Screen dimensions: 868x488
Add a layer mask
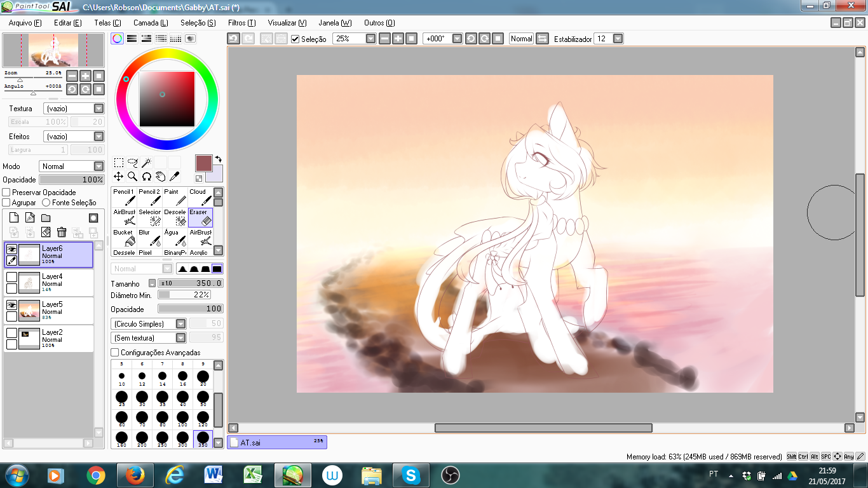93,218
